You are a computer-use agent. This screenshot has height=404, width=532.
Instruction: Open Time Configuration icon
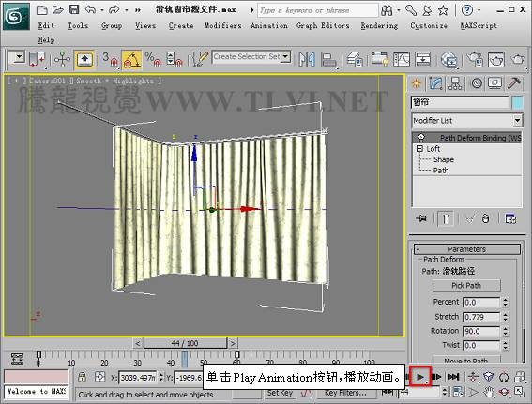[458, 392]
